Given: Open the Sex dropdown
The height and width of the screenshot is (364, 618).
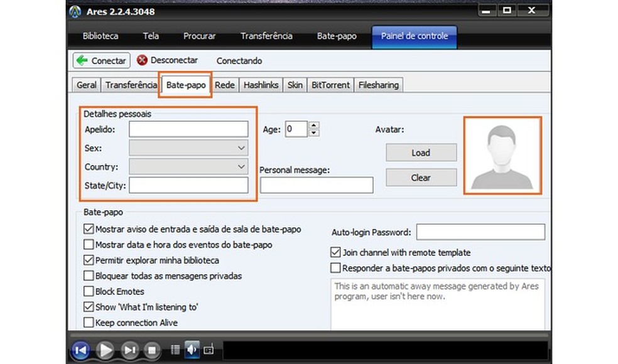Looking at the screenshot, I should [x=241, y=147].
